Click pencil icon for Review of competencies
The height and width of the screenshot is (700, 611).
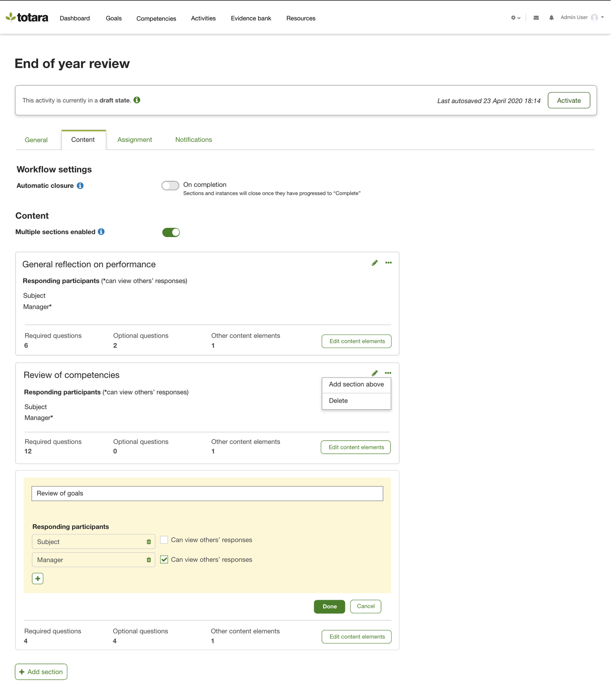coord(374,373)
